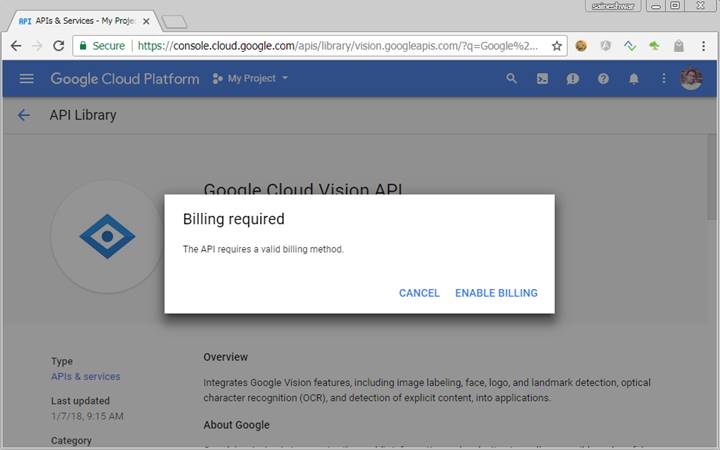This screenshot has width=720, height=450.
Task: Activate Cloud Shell terminal icon
Action: point(542,78)
